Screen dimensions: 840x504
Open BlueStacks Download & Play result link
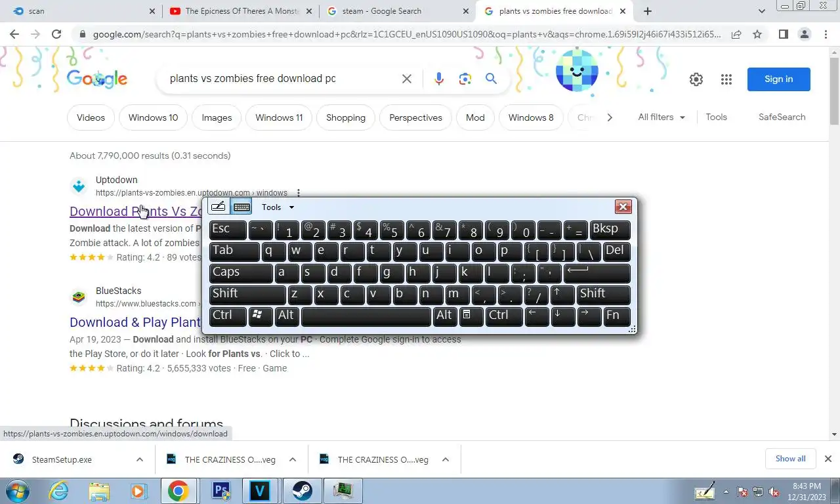(135, 322)
